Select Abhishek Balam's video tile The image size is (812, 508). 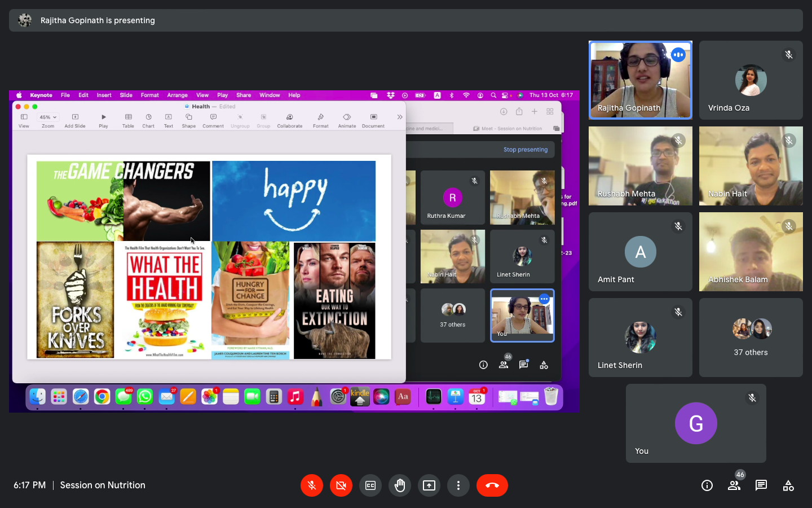tap(751, 252)
